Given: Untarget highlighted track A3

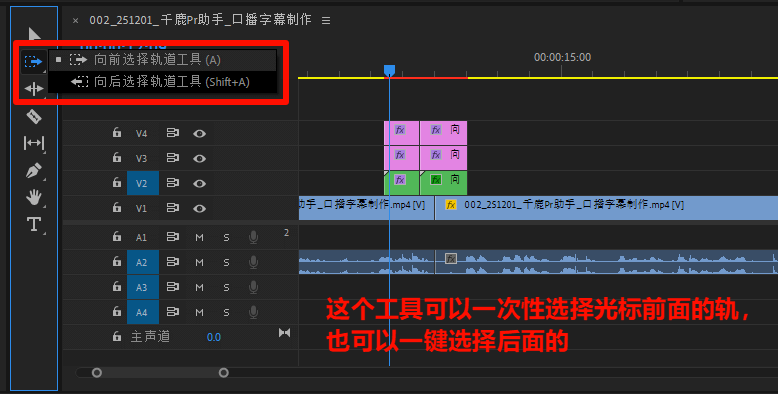Looking at the screenshot, I should (x=143, y=287).
